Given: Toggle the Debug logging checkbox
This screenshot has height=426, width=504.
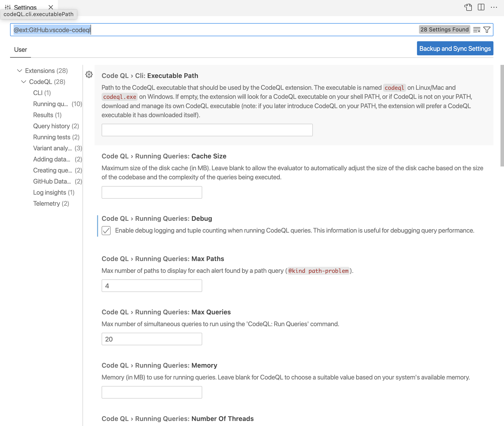Looking at the screenshot, I should (106, 230).
